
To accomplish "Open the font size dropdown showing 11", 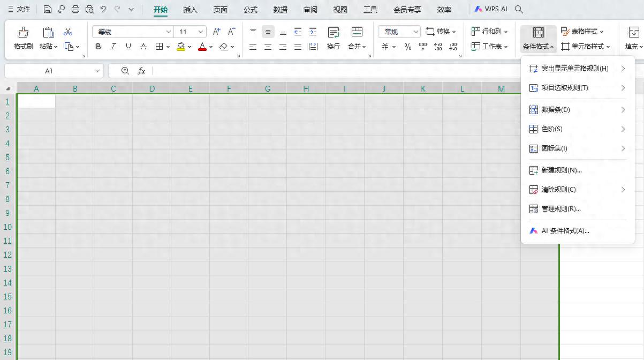I will (201, 32).
